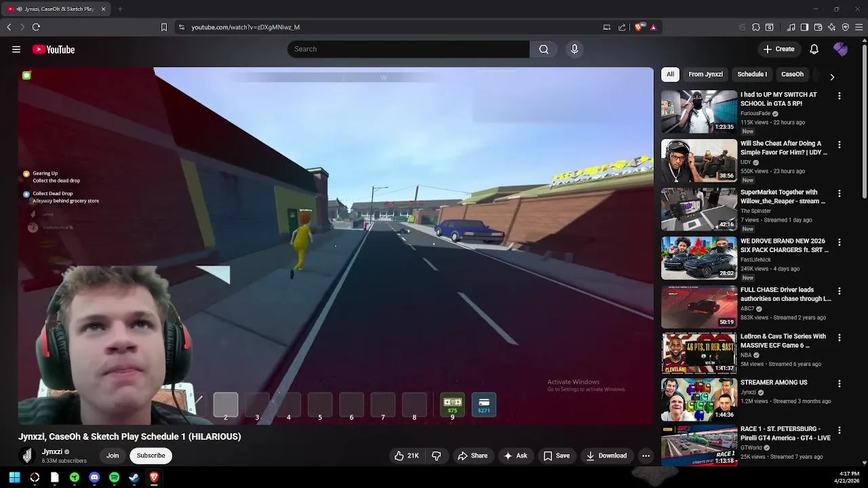Bookmark this page in the address bar
The width and height of the screenshot is (868, 488).
(x=163, y=27)
